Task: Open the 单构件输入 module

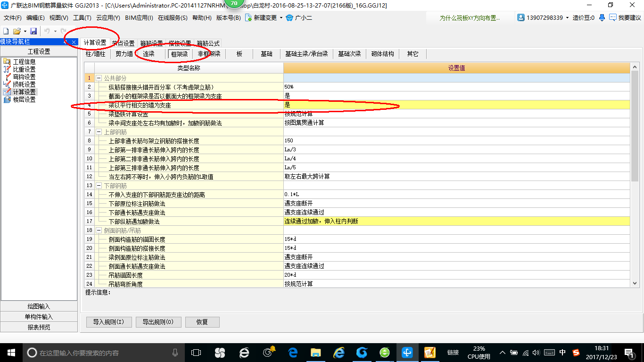Action: point(39,317)
